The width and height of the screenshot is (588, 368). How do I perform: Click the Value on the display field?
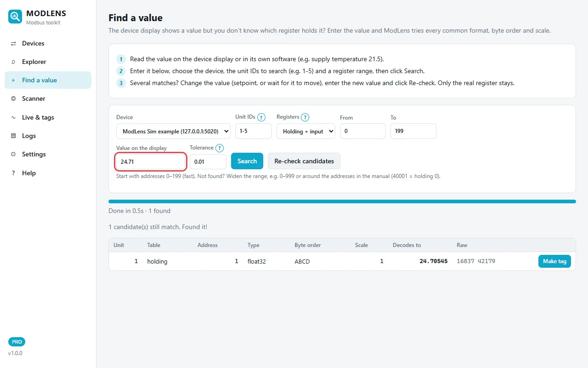(x=151, y=161)
